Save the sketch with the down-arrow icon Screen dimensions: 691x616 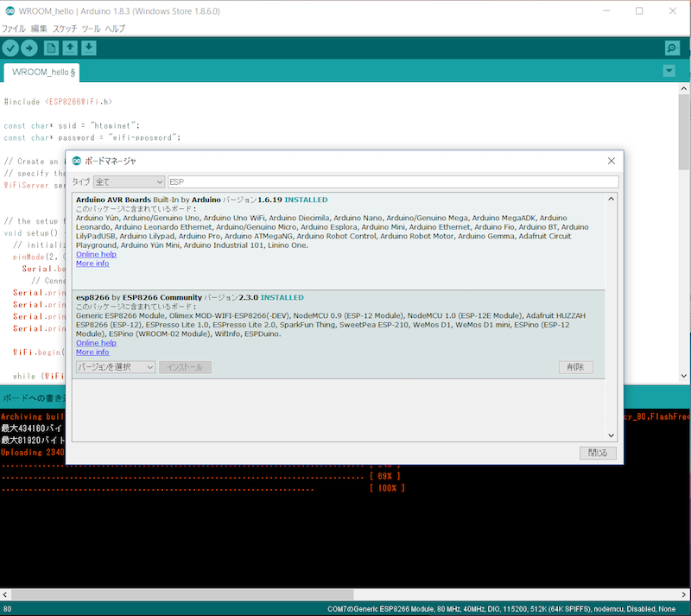coord(89,48)
